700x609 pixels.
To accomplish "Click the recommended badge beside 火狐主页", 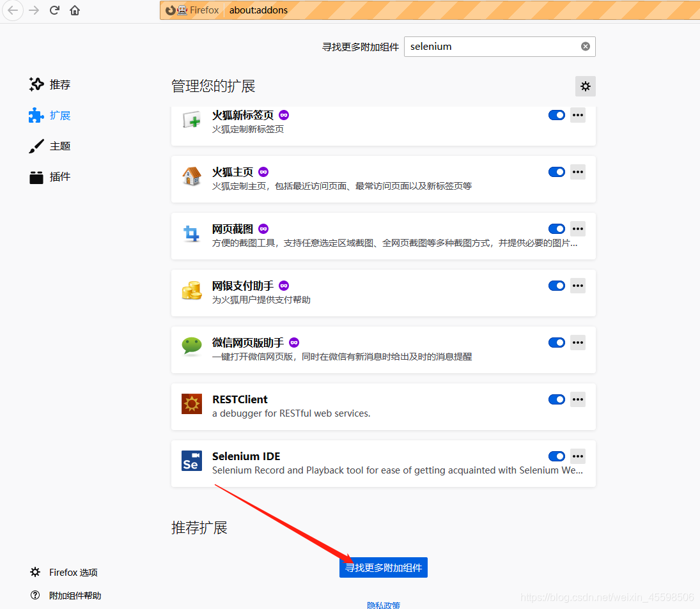I will point(263,172).
